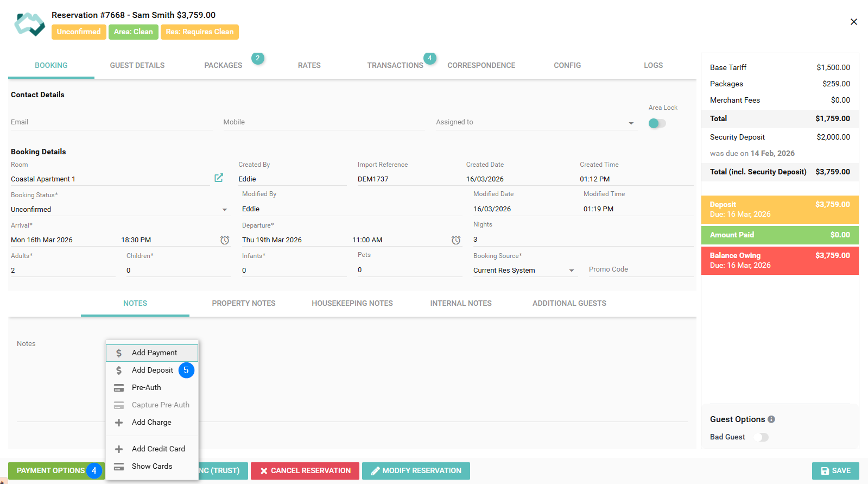Image resolution: width=868 pixels, height=484 pixels.
Task: Expand the Assigned to dropdown
Action: pyautogui.click(x=631, y=123)
